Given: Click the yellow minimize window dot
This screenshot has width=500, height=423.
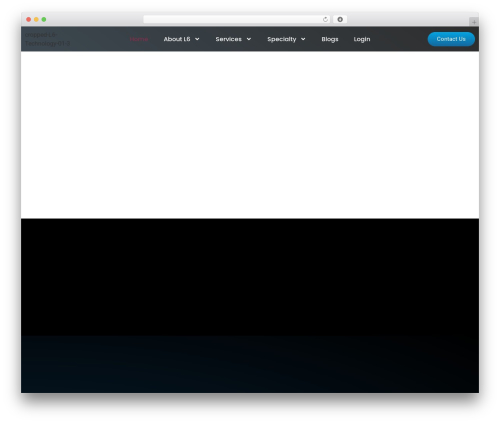Looking at the screenshot, I should tap(36, 19).
